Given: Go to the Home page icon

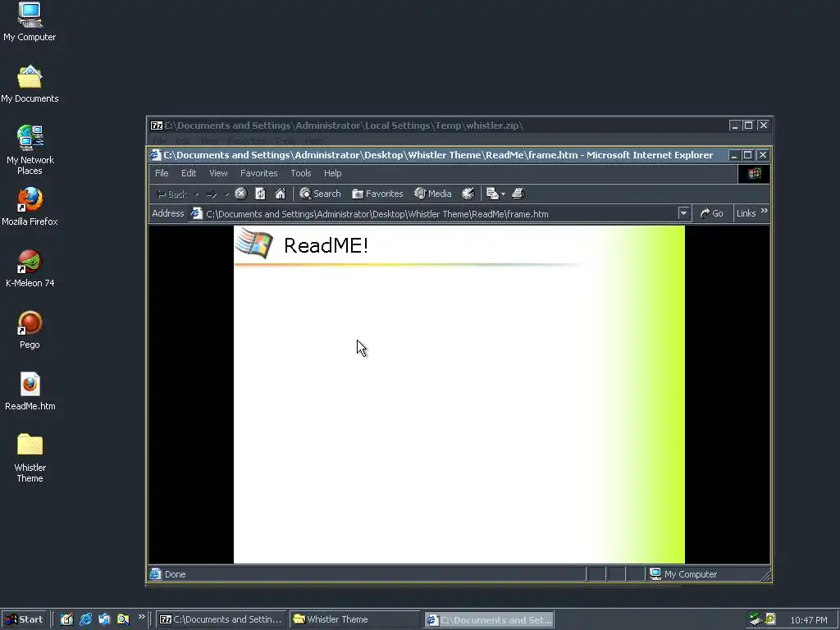Looking at the screenshot, I should coord(281,194).
